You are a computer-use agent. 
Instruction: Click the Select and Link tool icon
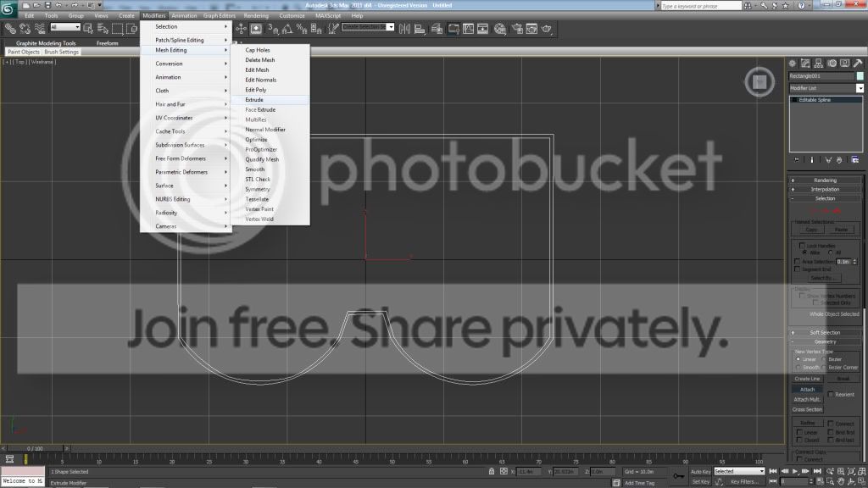(10, 28)
